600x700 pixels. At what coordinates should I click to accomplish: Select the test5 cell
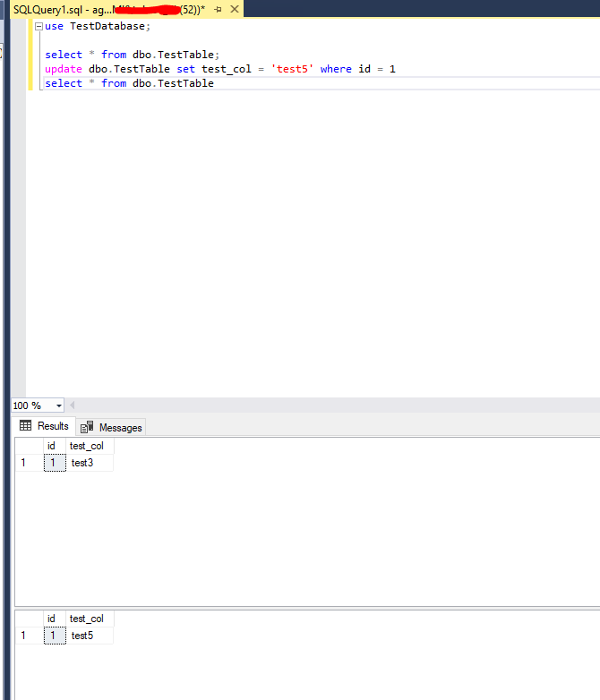point(90,636)
